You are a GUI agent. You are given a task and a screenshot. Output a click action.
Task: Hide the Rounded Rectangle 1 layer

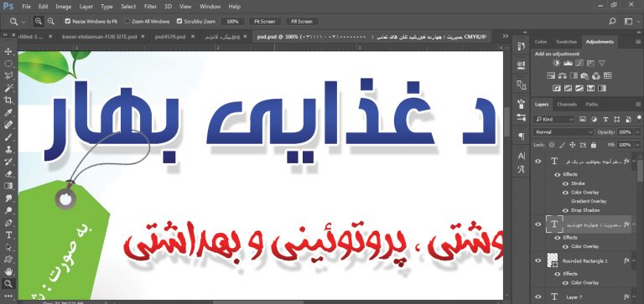pyautogui.click(x=538, y=260)
